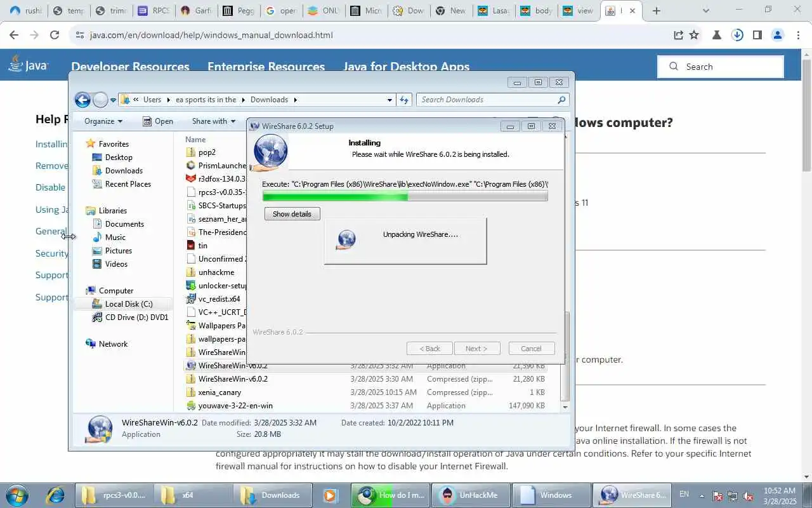Click the Search Downloads field

click(x=492, y=100)
